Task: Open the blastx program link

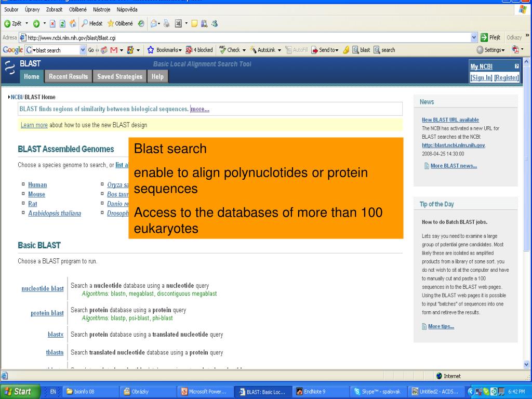Action: (56, 335)
